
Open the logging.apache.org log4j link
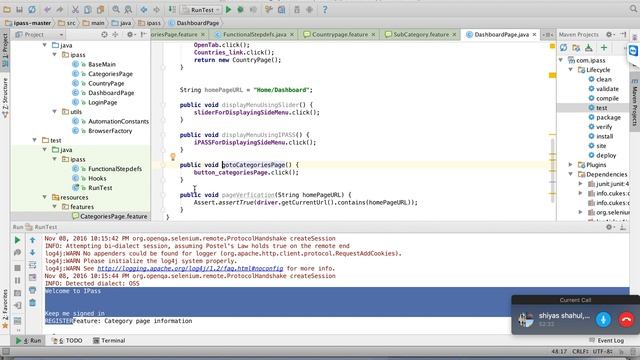point(190,269)
